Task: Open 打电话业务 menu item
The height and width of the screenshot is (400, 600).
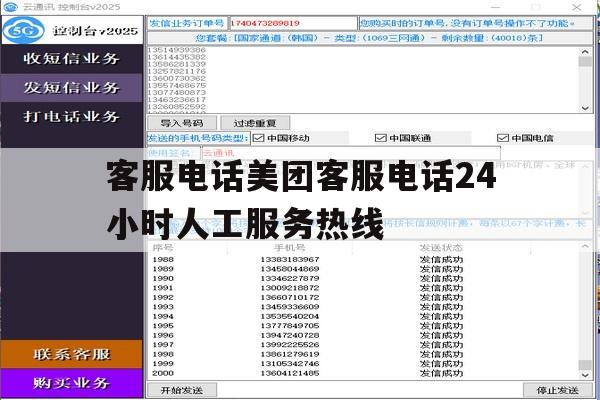Action: point(72,116)
